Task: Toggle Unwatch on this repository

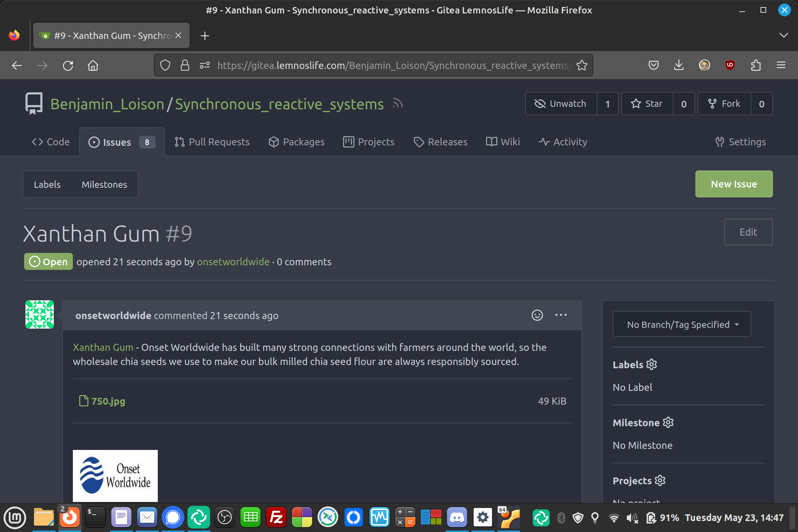Action: (561, 104)
